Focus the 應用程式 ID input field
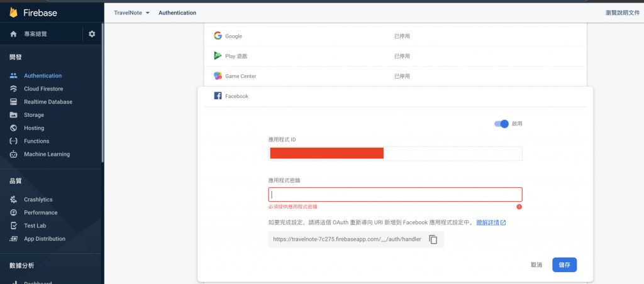This screenshot has width=644, height=284. (395, 153)
